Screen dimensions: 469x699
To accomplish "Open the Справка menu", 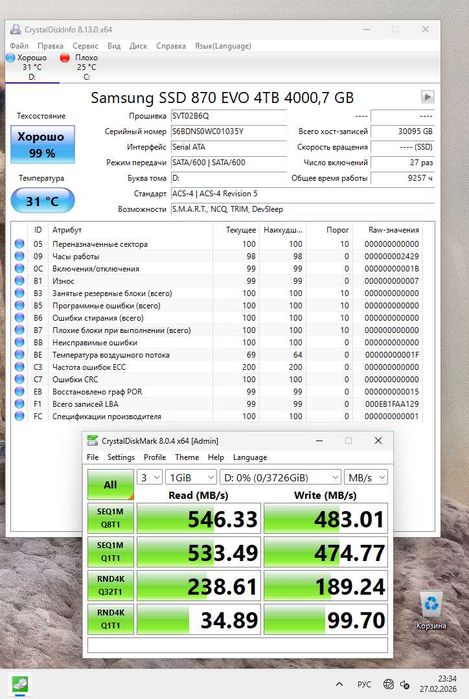I will tap(171, 46).
